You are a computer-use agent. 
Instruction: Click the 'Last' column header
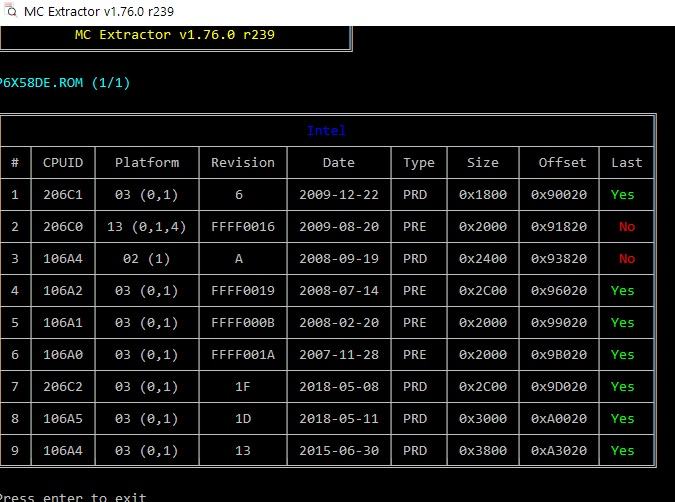pyautogui.click(x=627, y=162)
